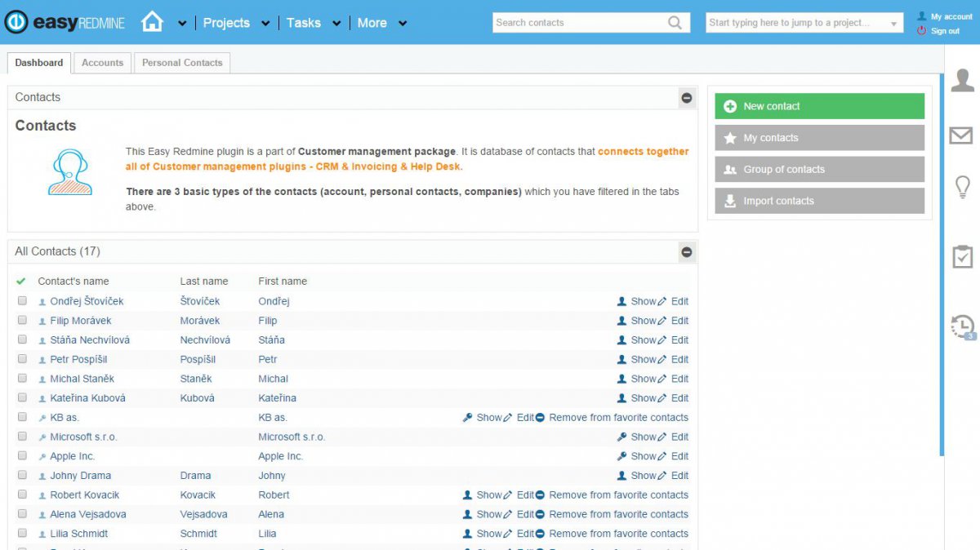The image size is (980, 550).
Task: Open the checklist clipboard icon in the sidebar
Action: click(961, 255)
